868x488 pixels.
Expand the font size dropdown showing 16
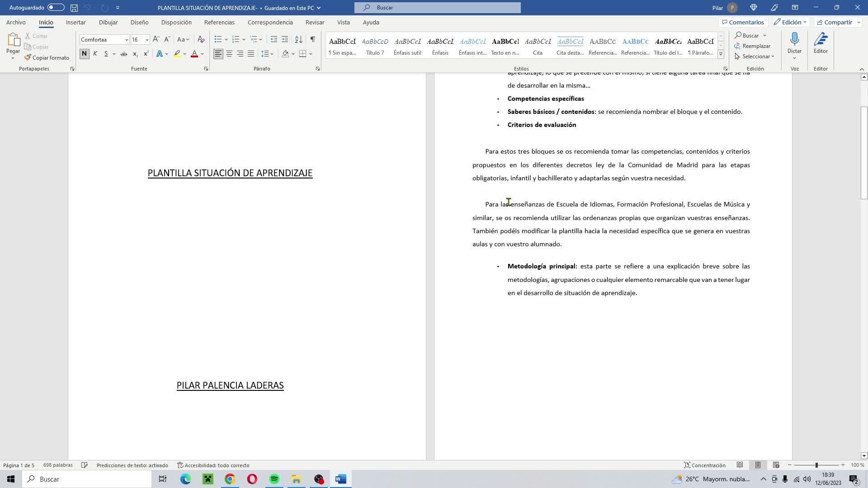[x=147, y=40]
